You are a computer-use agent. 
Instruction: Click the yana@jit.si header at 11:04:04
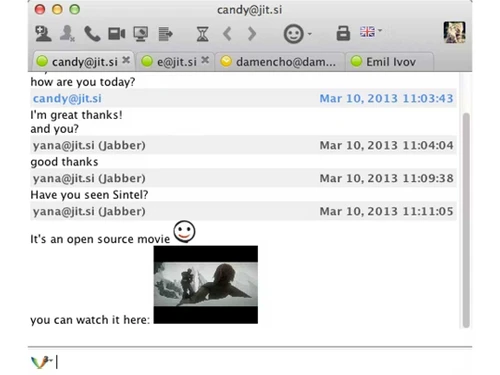point(243,145)
